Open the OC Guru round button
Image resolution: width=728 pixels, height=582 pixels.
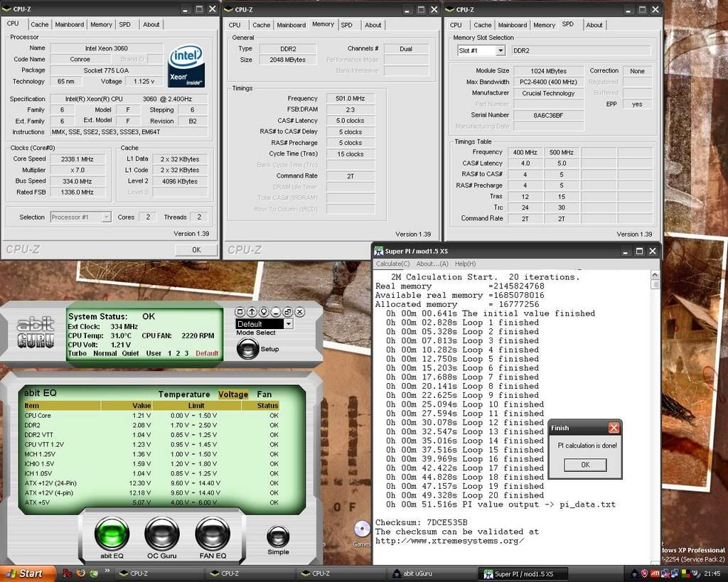tap(162, 533)
